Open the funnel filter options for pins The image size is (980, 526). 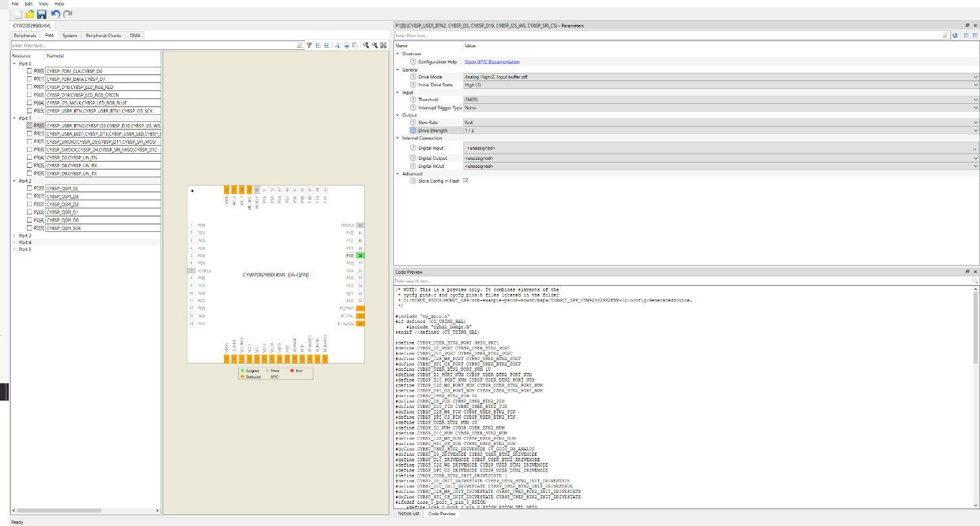point(309,45)
